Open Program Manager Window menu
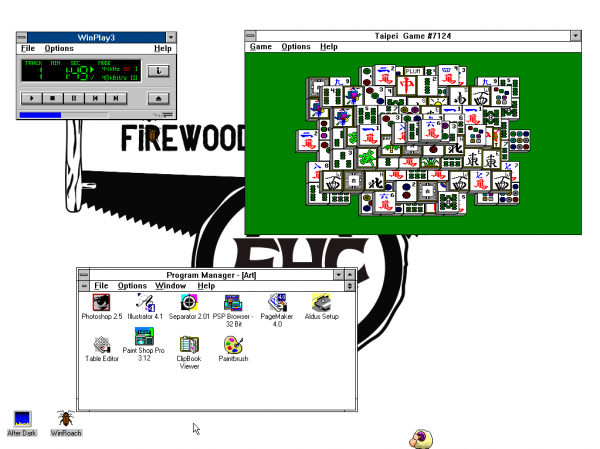Viewport: 600px width, 449px height. [x=171, y=286]
